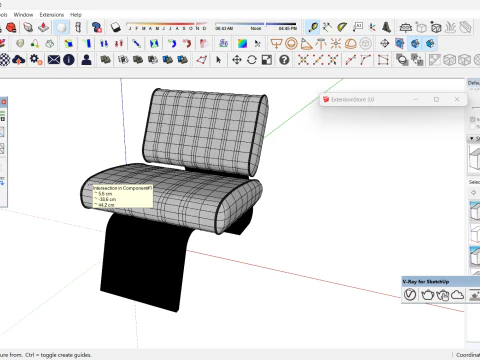Screen dimensions: 480x360
Task: Select the Protractor tool
Action: click(x=342, y=27)
